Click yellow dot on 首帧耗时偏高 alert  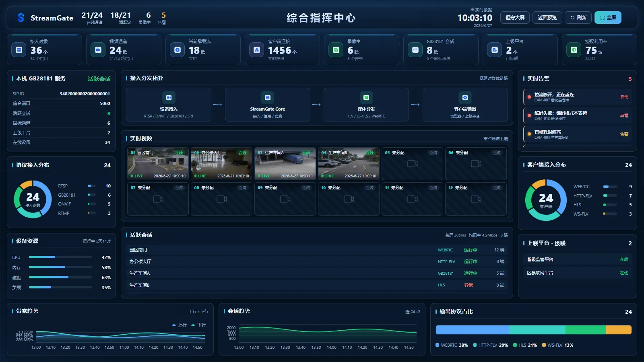(529, 134)
